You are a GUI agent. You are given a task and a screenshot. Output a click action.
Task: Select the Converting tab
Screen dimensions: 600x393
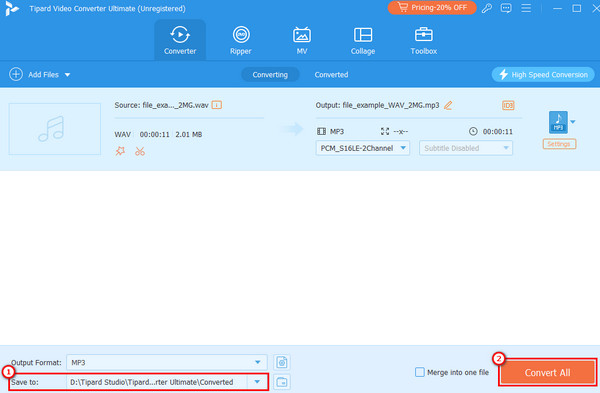tap(270, 75)
